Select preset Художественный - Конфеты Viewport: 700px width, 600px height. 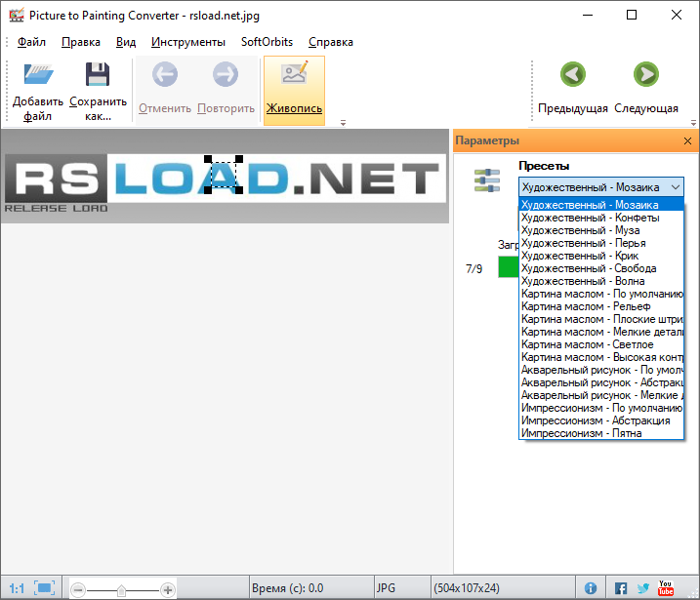(x=601, y=218)
